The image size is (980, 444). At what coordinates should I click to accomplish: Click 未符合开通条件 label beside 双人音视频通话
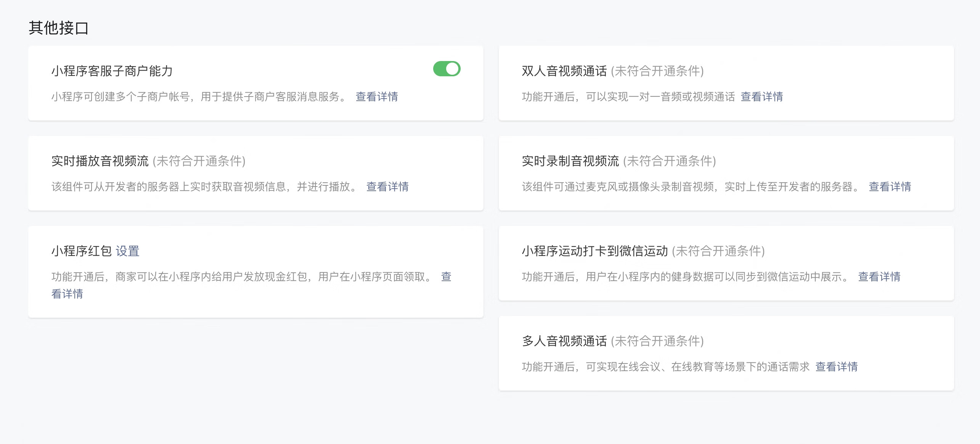657,71
